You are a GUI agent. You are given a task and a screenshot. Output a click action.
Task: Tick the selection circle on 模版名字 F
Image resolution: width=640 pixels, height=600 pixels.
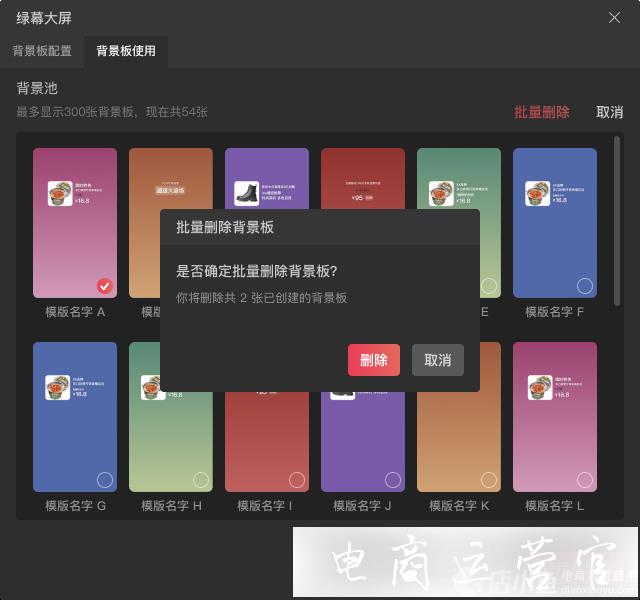(584, 286)
